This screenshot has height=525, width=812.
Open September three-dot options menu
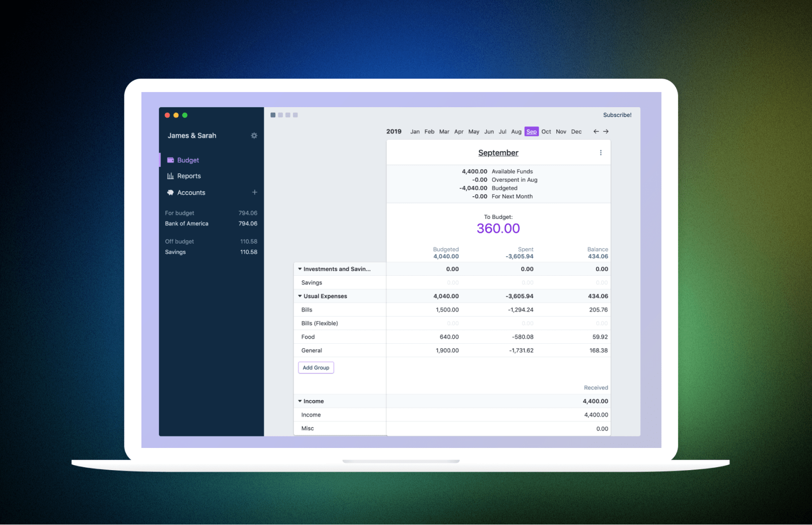[x=601, y=153]
